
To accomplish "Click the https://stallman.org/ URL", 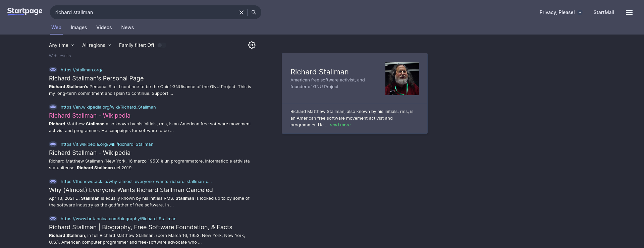I will click(82, 70).
